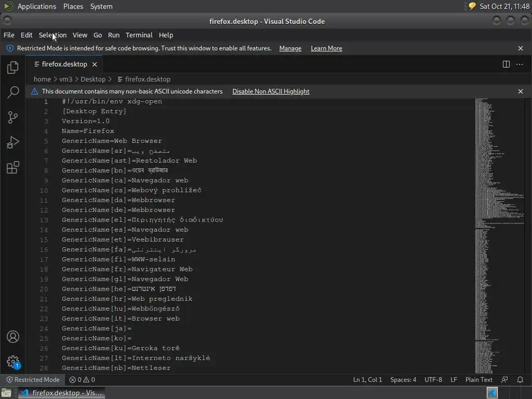532x399 pixels.
Task: Click the clock showing Sat Oct 21
Action: pyautogui.click(x=504, y=6)
